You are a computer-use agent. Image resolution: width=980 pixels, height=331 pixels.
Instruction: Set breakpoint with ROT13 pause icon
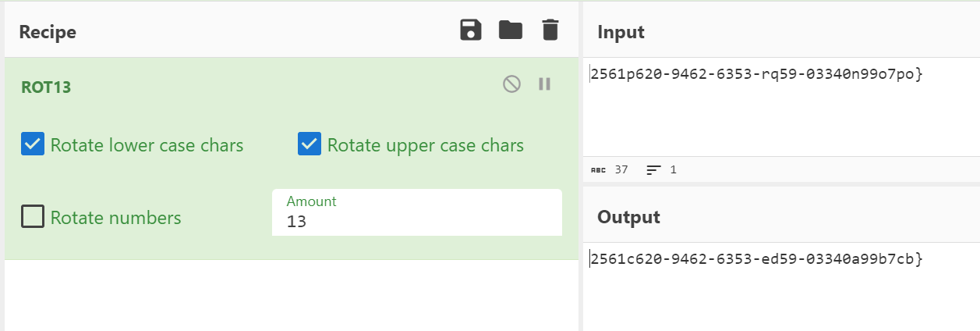(x=545, y=84)
